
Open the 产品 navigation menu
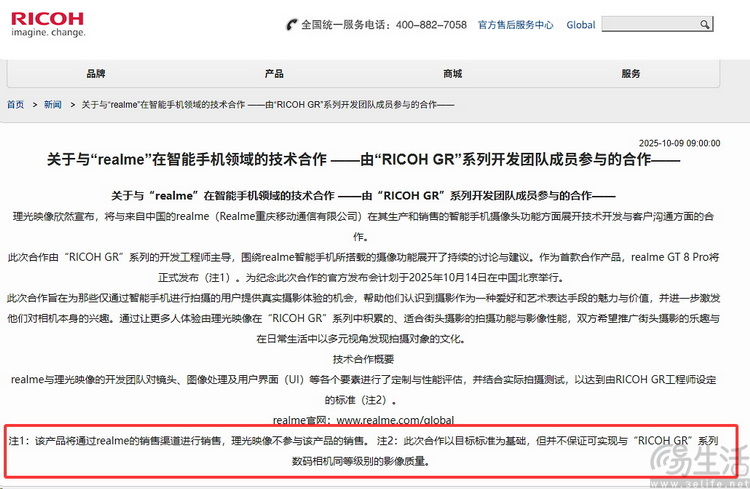point(274,74)
